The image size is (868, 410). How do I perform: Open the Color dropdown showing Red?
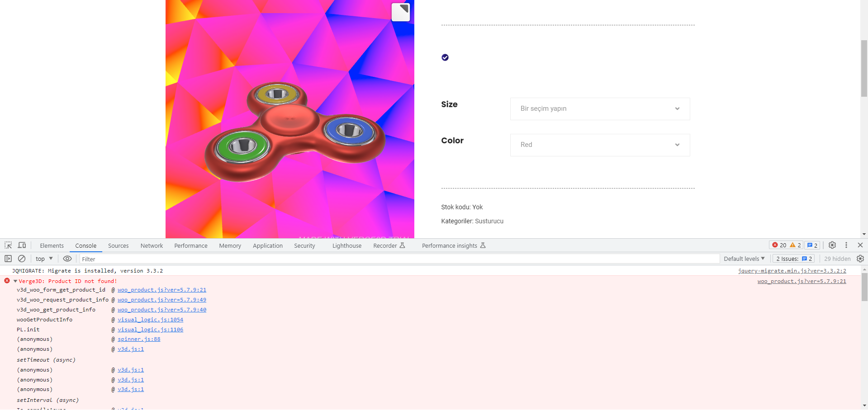(600, 145)
